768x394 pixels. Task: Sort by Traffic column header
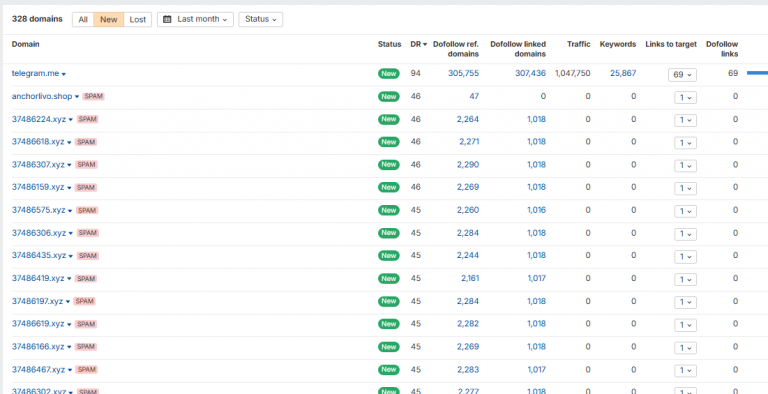579,44
